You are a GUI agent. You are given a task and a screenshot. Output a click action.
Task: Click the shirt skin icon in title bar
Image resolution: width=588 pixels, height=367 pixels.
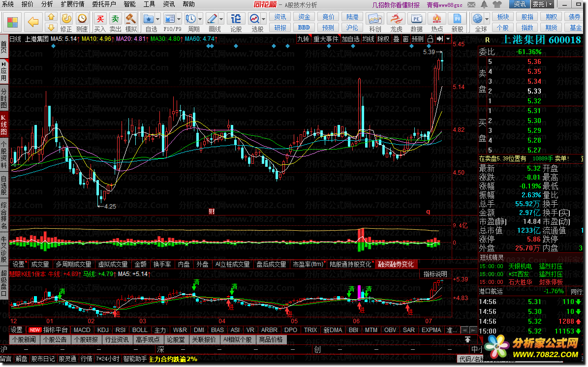(x=497, y=4)
